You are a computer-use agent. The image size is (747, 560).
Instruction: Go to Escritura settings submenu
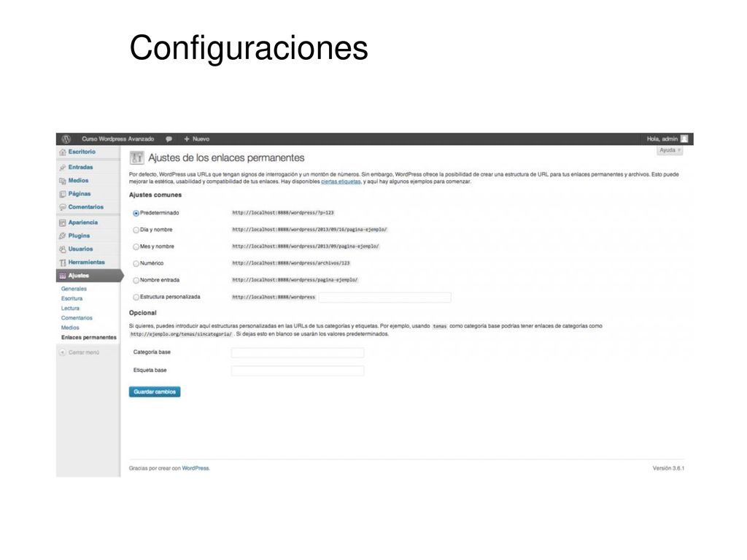click(x=72, y=298)
